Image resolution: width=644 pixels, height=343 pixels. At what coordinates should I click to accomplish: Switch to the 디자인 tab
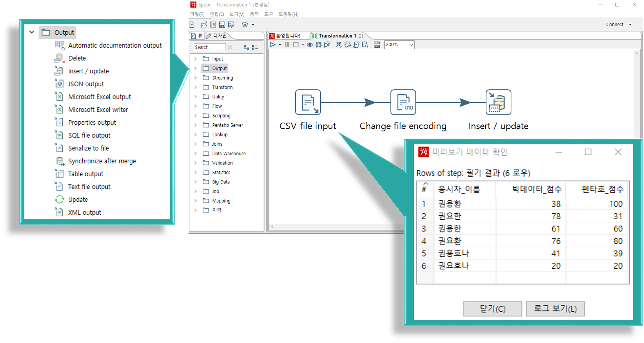(x=217, y=36)
